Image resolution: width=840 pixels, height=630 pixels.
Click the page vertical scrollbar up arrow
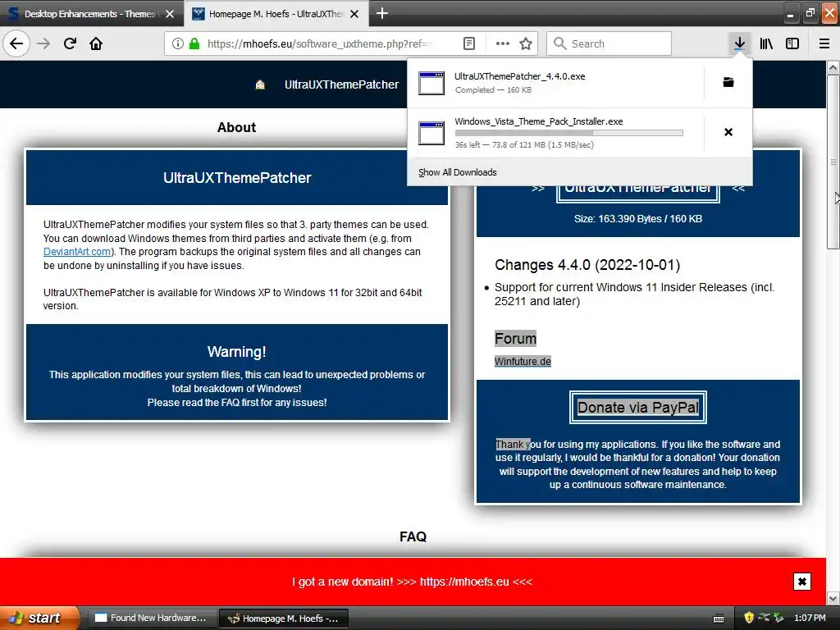point(833,68)
